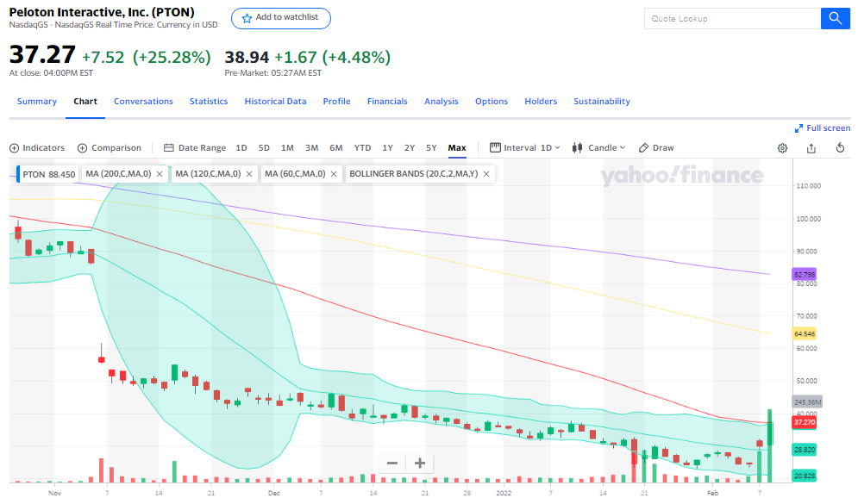Select the 5Y range
This screenshot has width=858, height=504.
tap(431, 147)
